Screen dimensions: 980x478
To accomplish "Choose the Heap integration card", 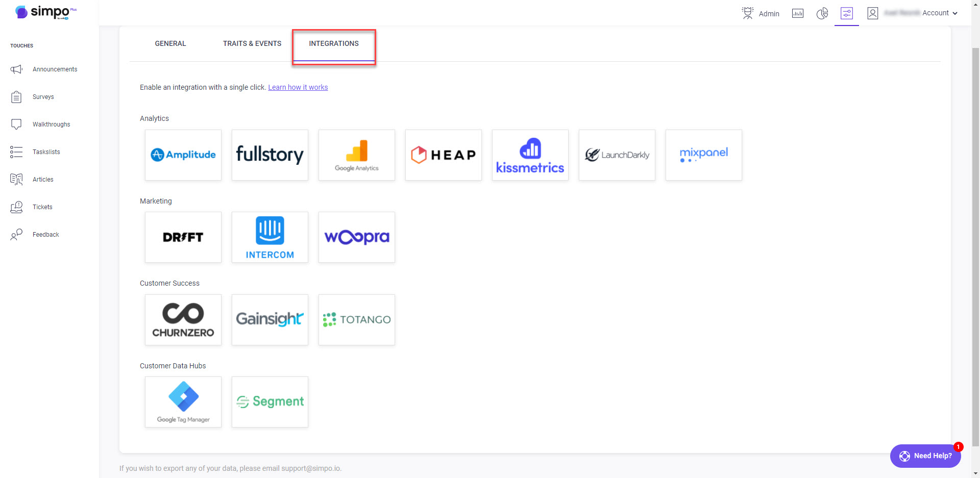I will point(444,155).
